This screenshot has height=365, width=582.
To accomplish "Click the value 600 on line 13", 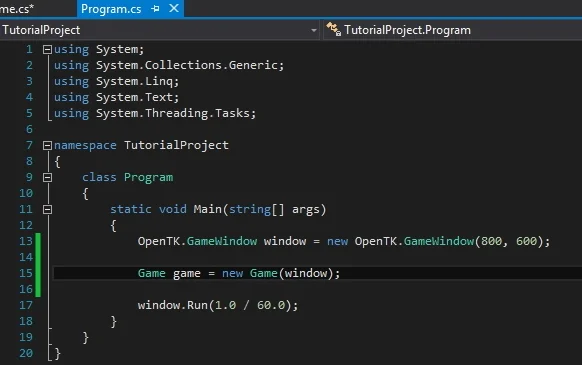I will point(526,241).
